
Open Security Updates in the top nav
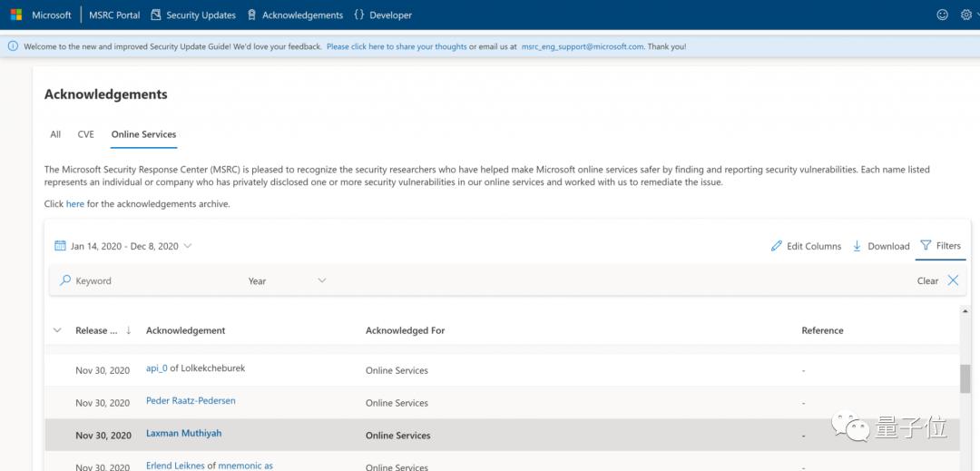click(193, 15)
